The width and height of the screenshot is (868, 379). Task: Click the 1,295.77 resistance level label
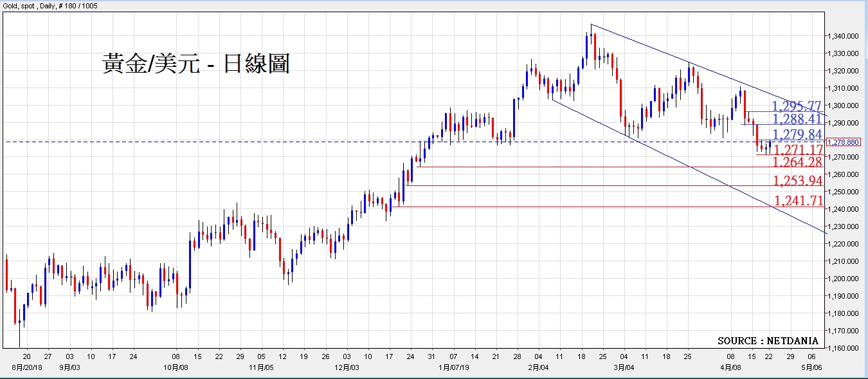point(797,106)
